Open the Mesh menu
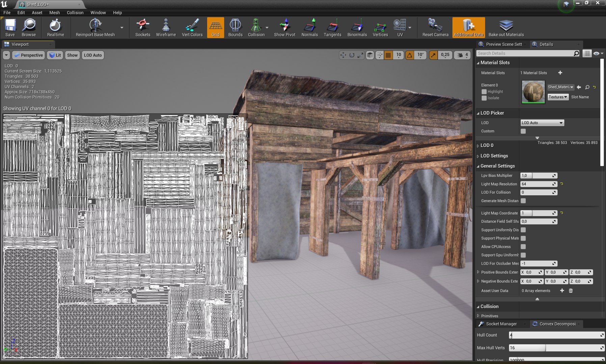 coord(54,12)
